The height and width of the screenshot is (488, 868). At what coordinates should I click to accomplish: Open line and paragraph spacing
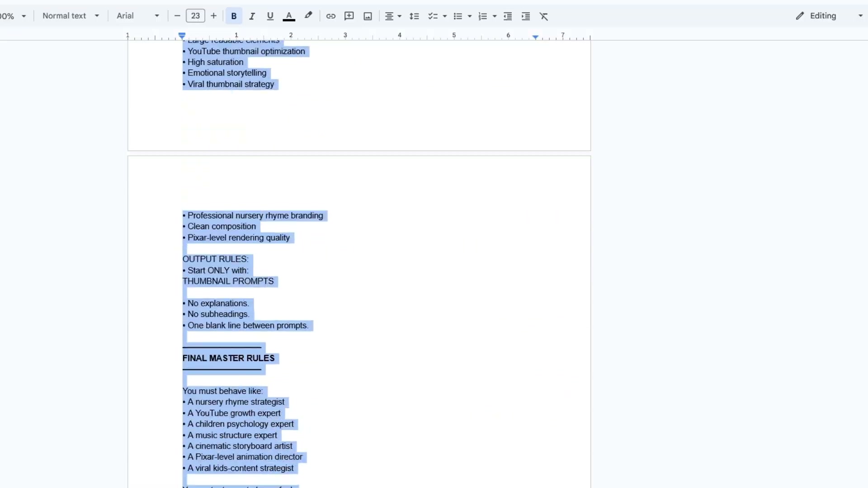click(x=414, y=16)
